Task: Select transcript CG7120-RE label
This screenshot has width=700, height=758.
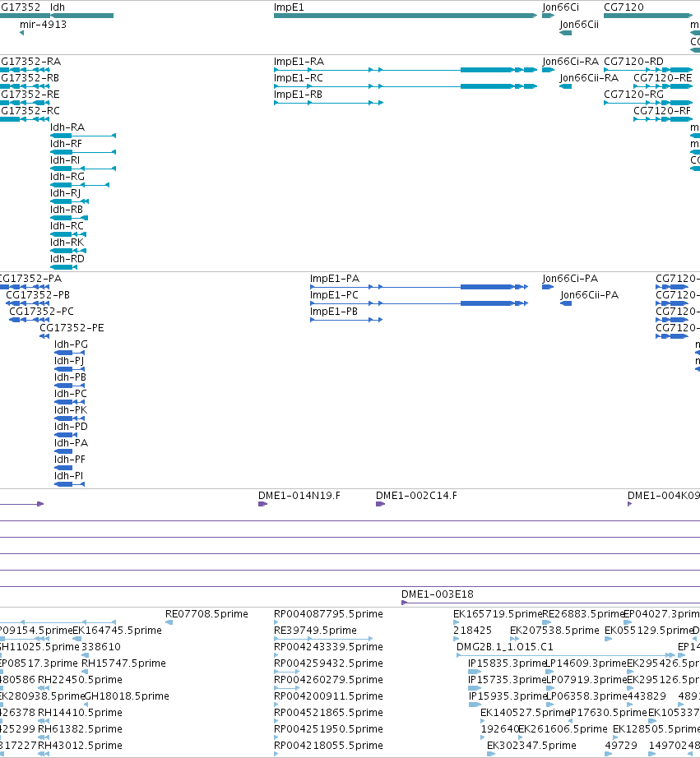Action: (x=663, y=78)
